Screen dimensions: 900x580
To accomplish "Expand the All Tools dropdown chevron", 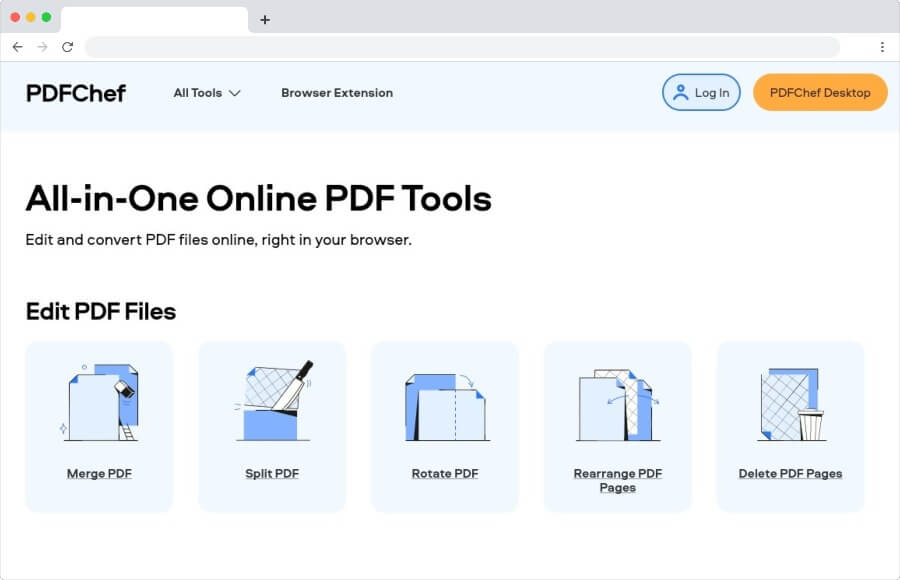I will [235, 93].
